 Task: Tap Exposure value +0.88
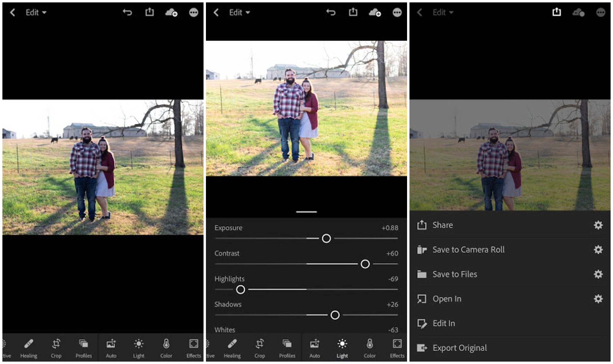390,228
